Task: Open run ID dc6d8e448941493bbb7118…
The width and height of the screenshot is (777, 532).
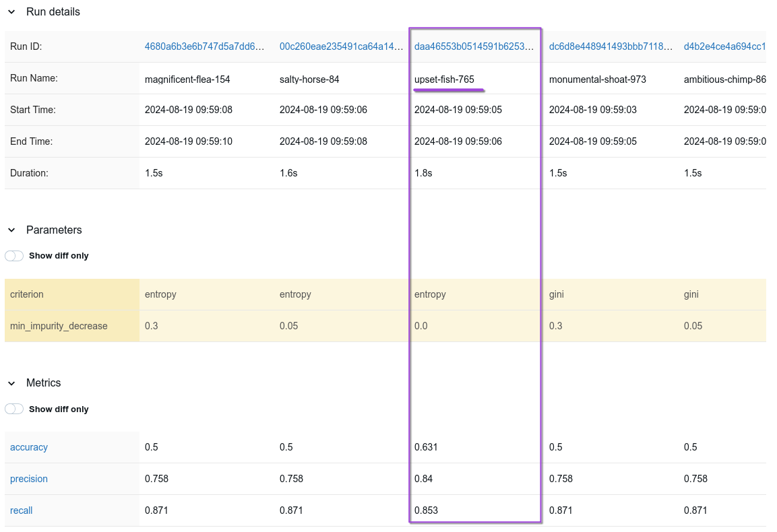Action: coord(611,46)
